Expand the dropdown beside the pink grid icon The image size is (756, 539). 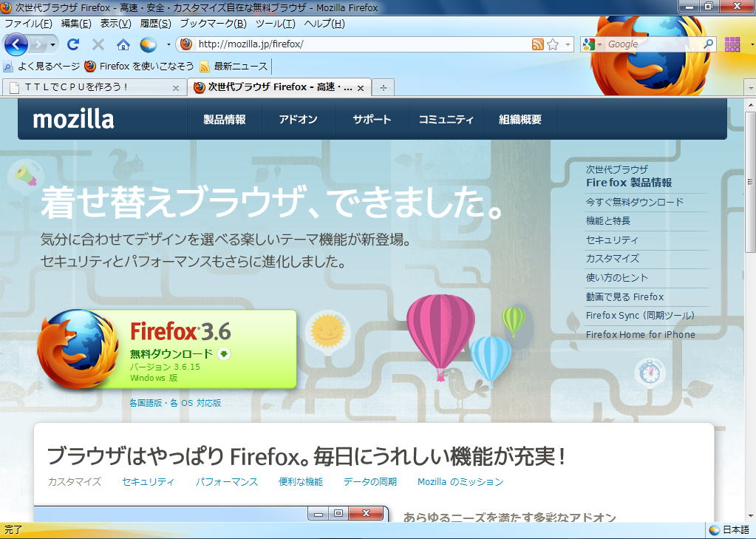(752, 44)
